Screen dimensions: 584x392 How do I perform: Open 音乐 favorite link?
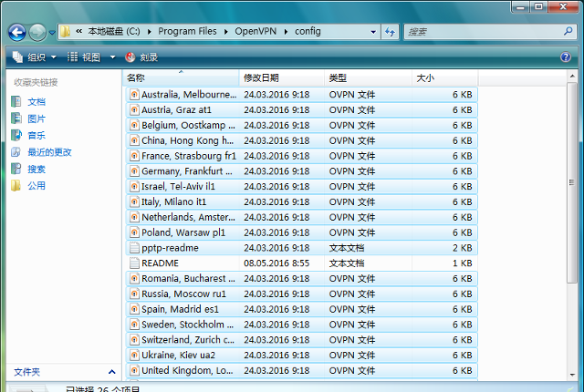pos(36,136)
